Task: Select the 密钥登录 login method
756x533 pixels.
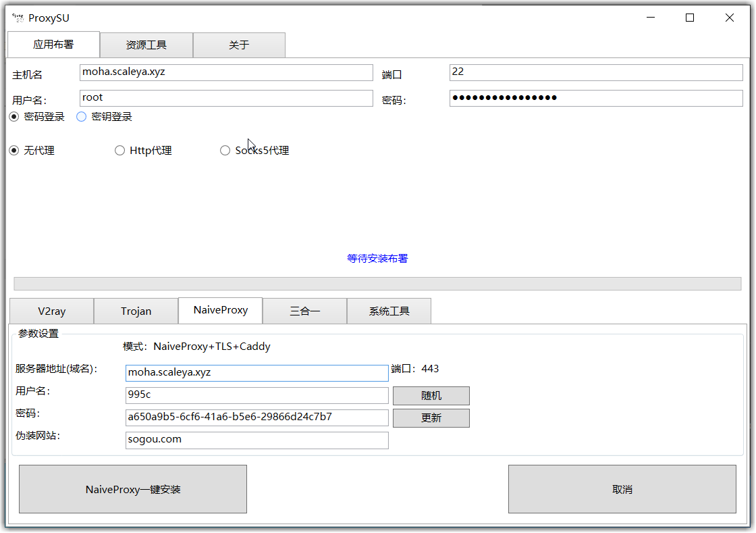Action: tap(81, 116)
